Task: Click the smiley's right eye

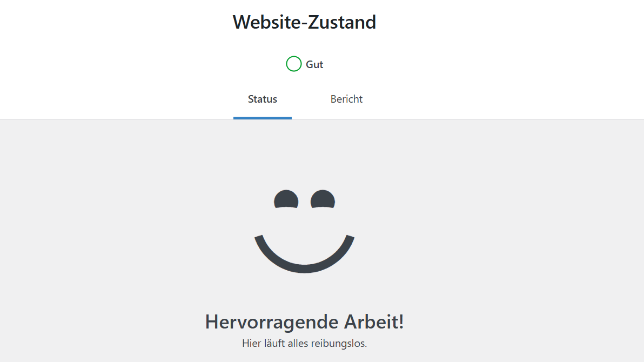Action: (x=323, y=199)
